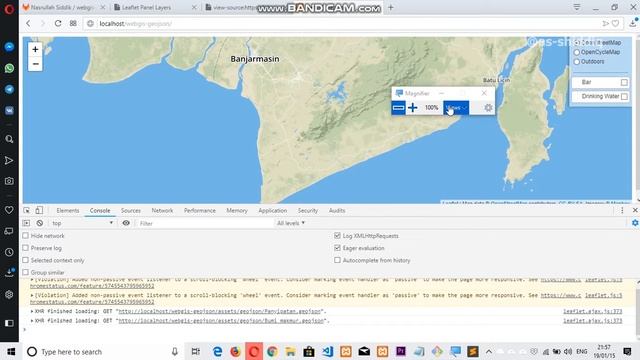This screenshot has height=360, width=640.
Task: Switch to Network tab
Action: click(162, 211)
